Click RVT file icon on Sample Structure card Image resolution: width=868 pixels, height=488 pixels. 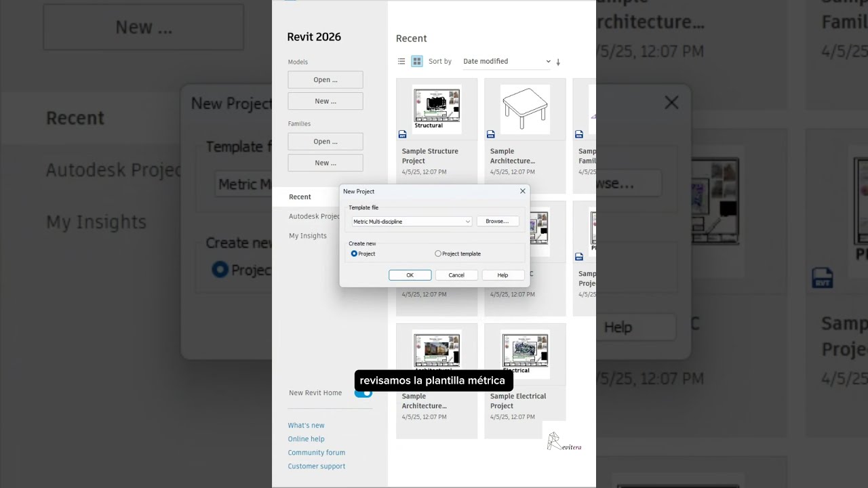(403, 134)
